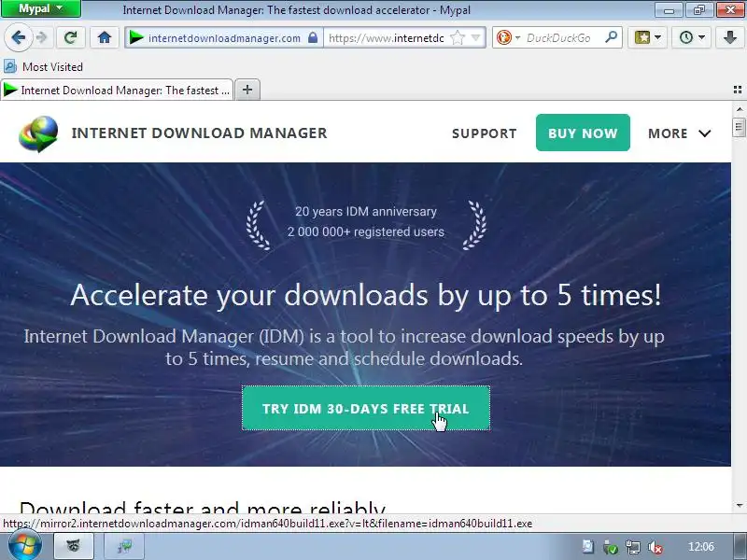
Task: Open the DuckDuckGo search engine dropdown
Action: pyautogui.click(x=508, y=37)
